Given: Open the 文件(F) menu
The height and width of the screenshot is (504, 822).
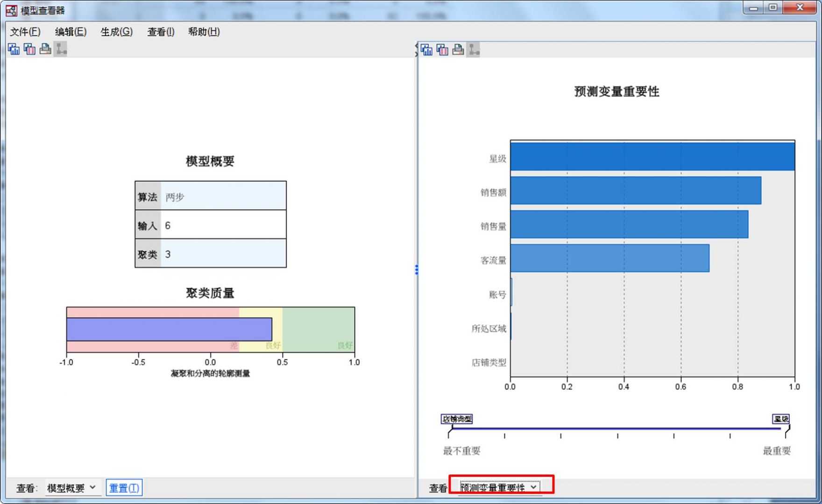Looking at the screenshot, I should pyautogui.click(x=25, y=32).
